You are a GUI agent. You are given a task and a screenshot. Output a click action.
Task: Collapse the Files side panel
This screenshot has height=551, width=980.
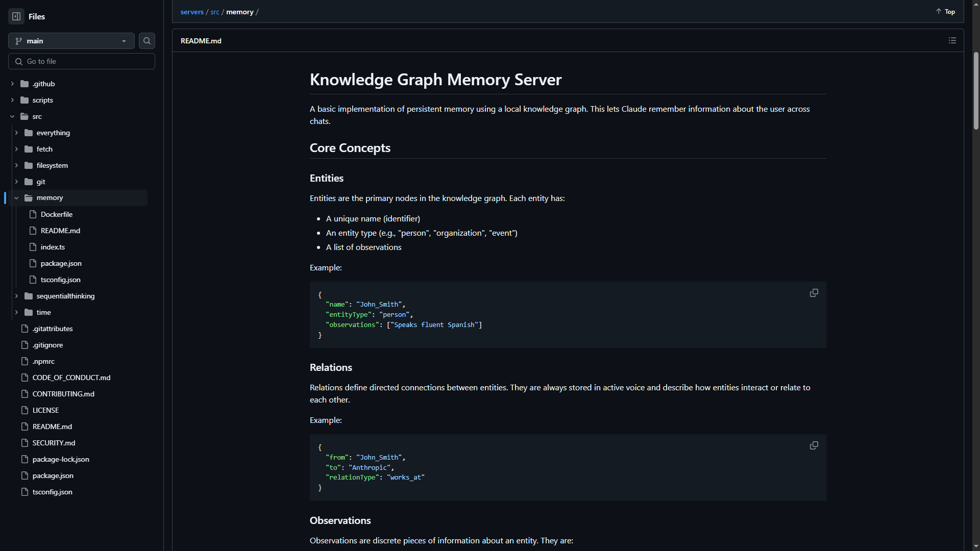point(16,16)
